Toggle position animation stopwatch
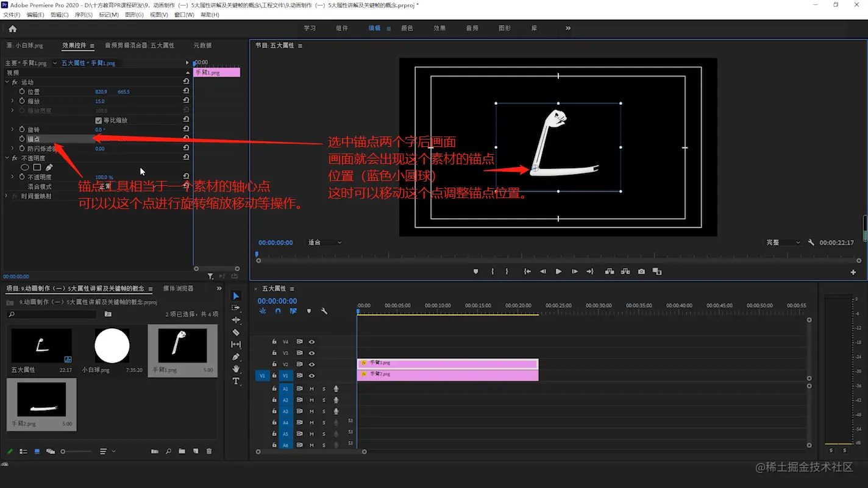The image size is (868, 488). (22, 92)
